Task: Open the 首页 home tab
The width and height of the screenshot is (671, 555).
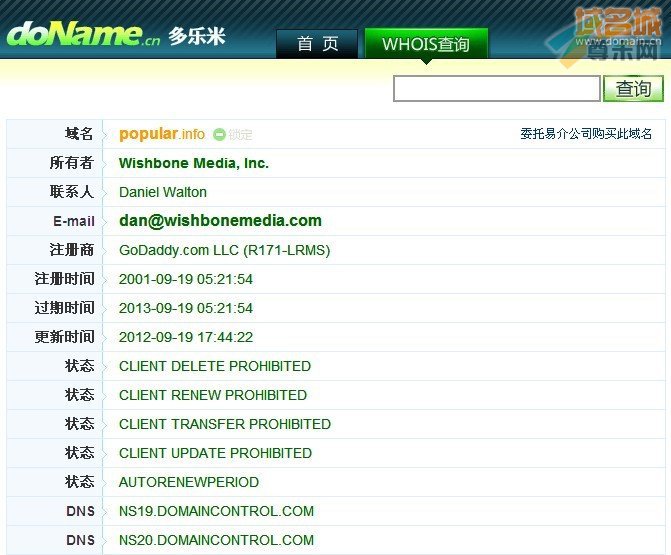Action: tap(317, 44)
